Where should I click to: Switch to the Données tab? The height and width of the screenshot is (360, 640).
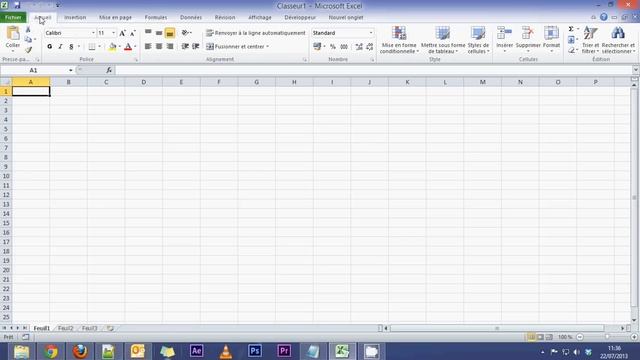(191, 18)
